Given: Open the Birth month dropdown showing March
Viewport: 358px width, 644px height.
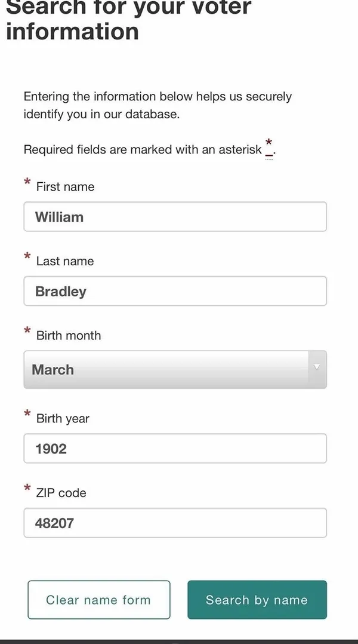Looking at the screenshot, I should pos(167,370).
